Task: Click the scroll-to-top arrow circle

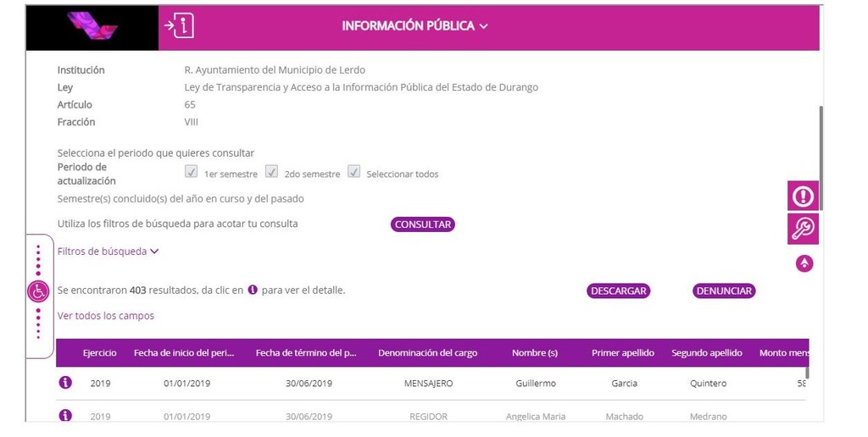Action: 804,263
